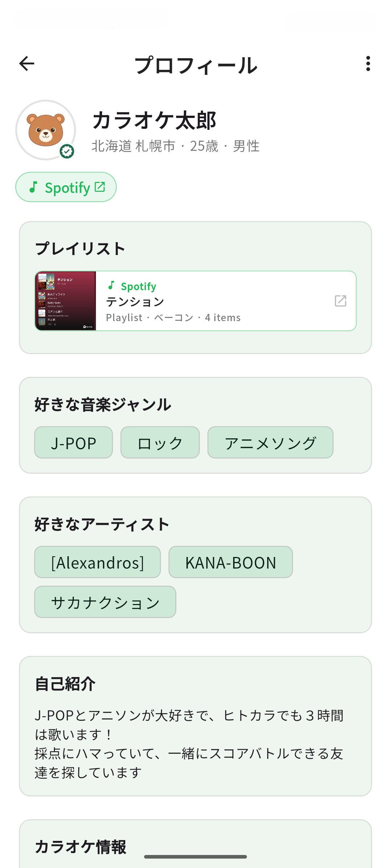Tap the green Spotify note icon on the playlist card

[x=112, y=286]
